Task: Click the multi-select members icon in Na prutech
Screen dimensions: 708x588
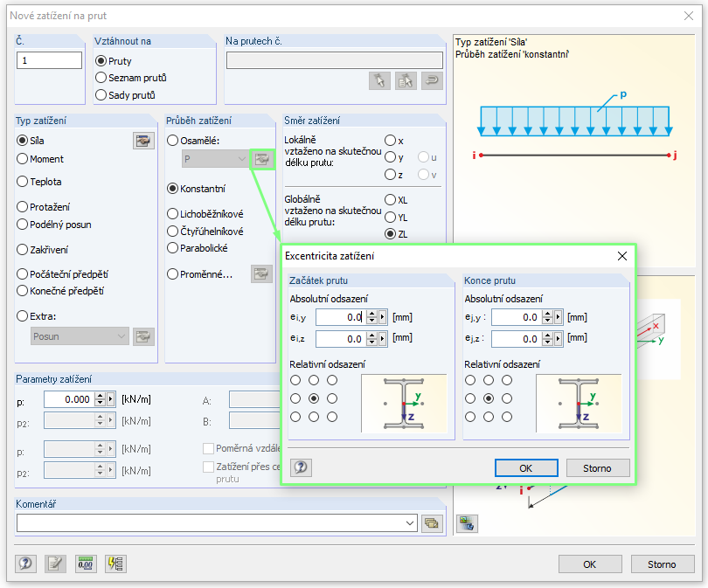Action: [406, 81]
